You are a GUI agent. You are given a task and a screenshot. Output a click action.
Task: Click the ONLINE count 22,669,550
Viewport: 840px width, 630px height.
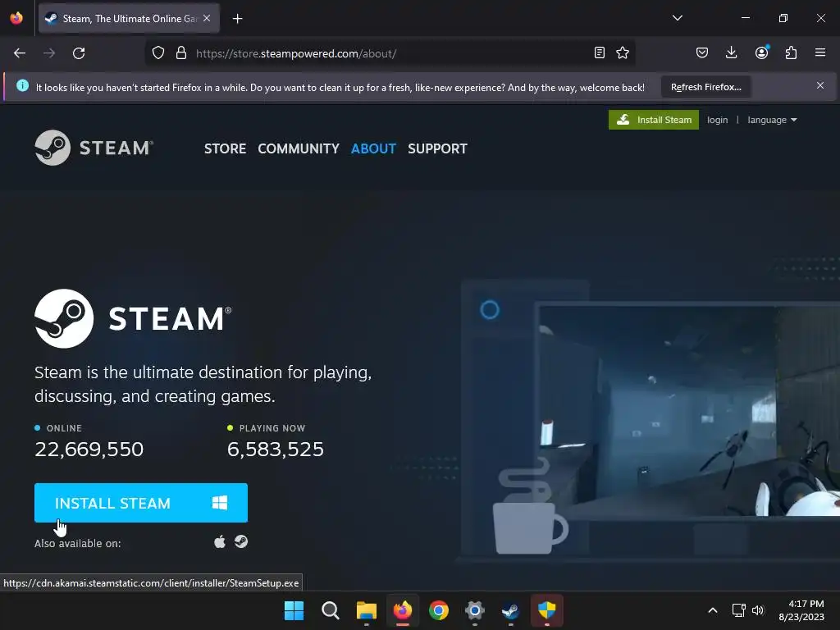89,449
